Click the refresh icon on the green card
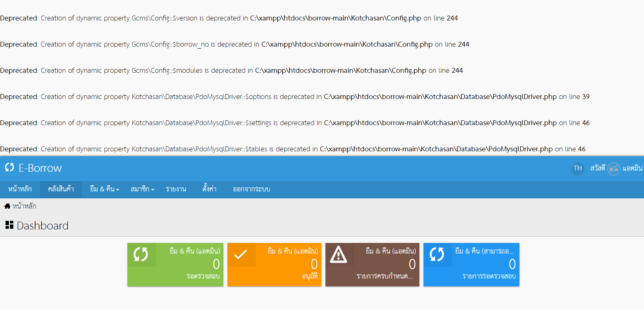 (141, 254)
